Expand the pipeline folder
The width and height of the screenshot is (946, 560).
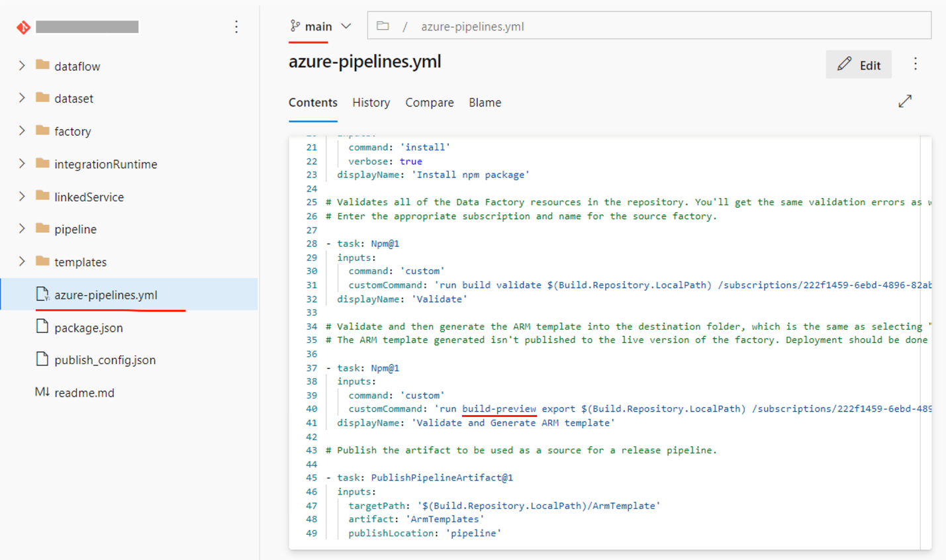pyautogui.click(x=22, y=229)
